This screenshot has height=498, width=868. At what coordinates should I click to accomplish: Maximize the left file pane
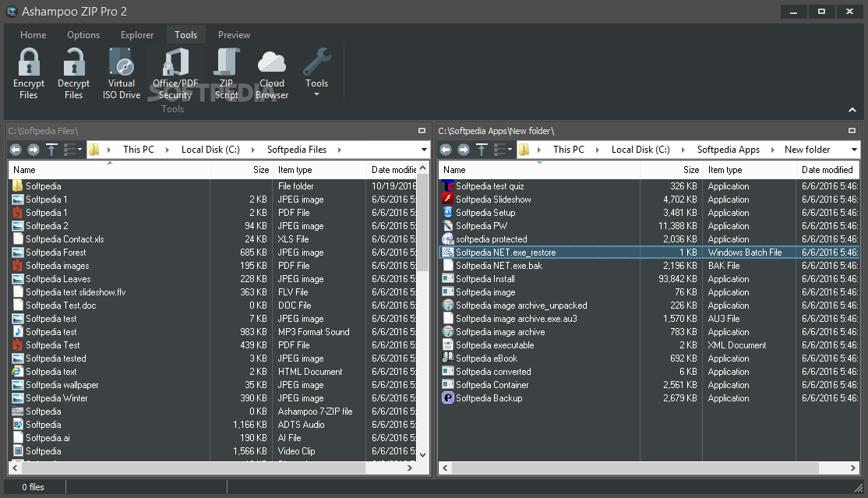pyautogui.click(x=422, y=131)
